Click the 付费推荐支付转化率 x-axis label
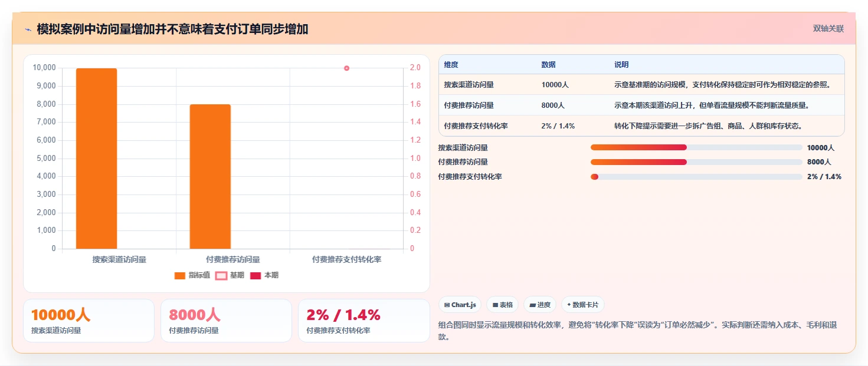 [x=346, y=259]
